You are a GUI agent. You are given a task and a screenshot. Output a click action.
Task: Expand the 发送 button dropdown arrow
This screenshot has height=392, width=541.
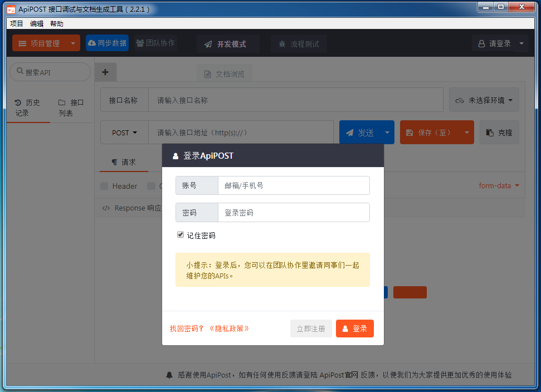pyautogui.click(x=387, y=133)
